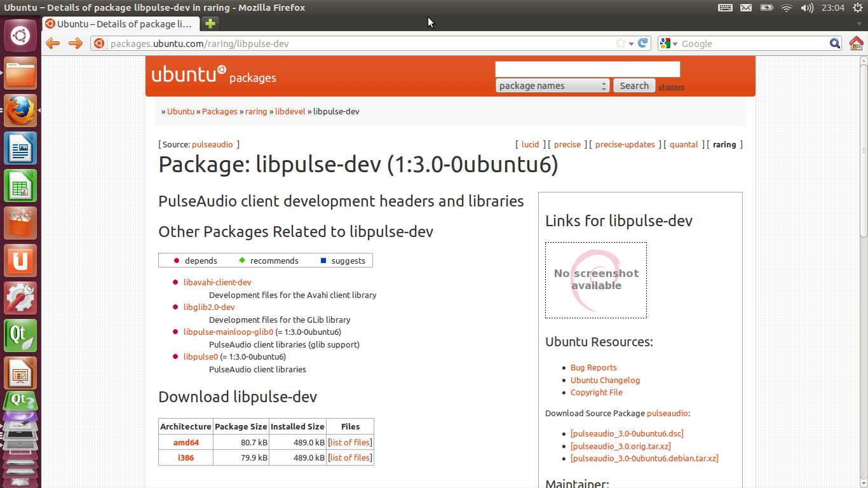View list of files for i386
Image resolution: width=868 pixels, height=488 pixels.
pos(350,457)
